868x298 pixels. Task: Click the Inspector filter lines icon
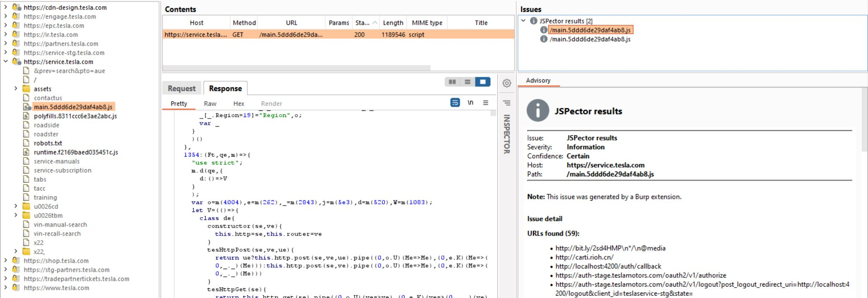(507, 103)
